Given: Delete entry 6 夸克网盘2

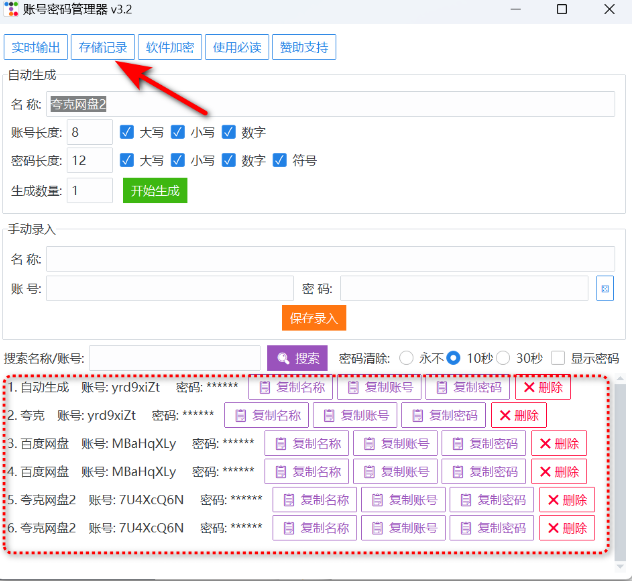Looking at the screenshot, I should coord(567,528).
